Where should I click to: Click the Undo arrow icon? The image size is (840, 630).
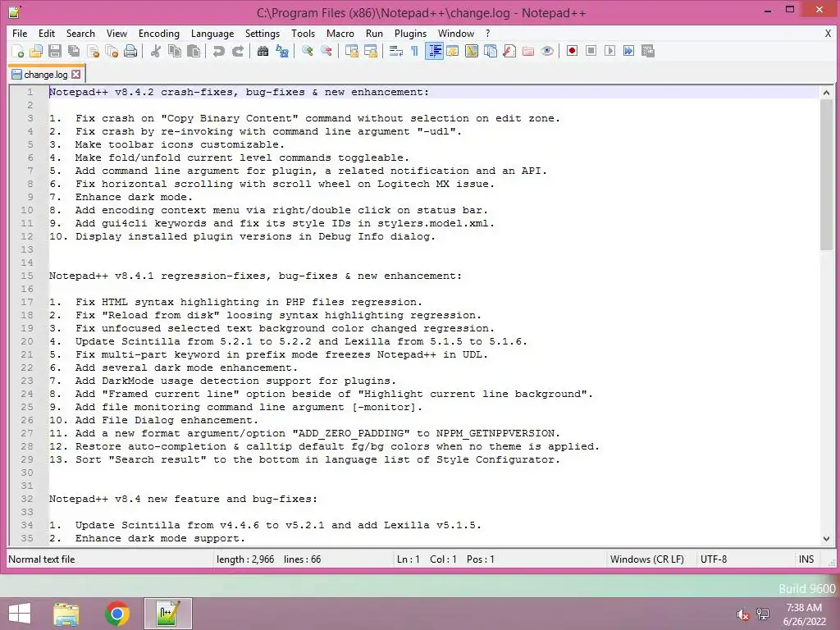point(218,52)
